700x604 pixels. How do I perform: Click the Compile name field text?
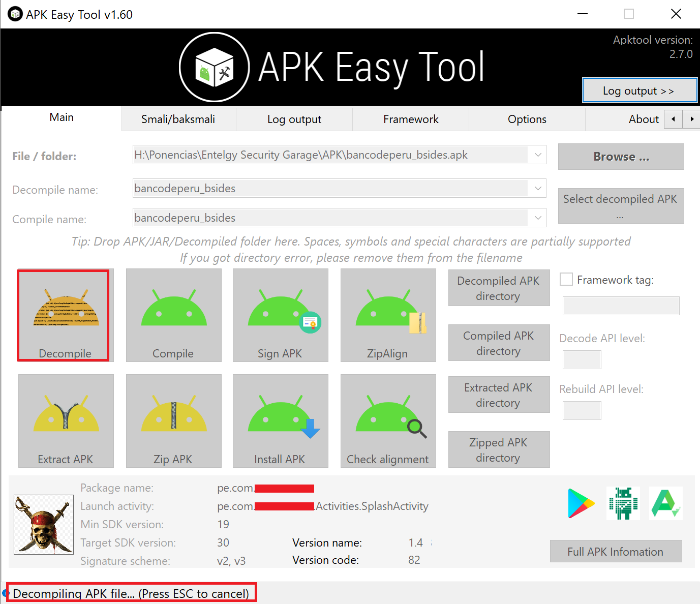[185, 218]
